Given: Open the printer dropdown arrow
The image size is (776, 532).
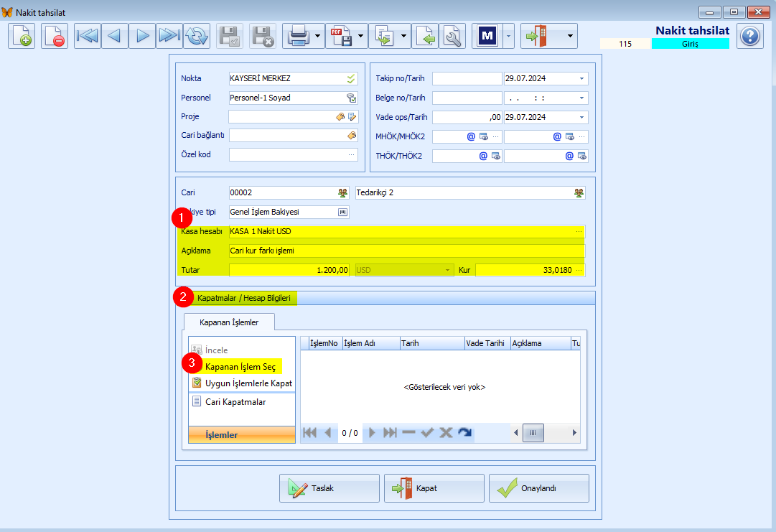Looking at the screenshot, I should 318,36.
